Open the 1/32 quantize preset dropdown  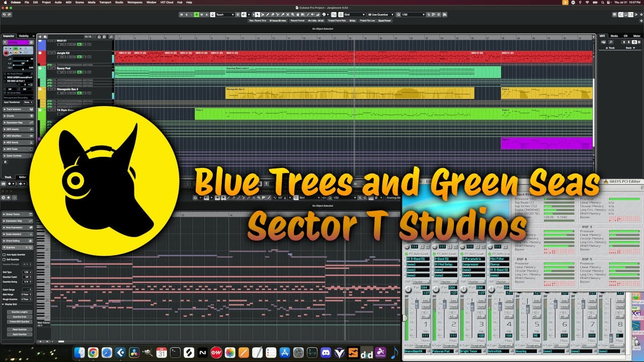(x=413, y=15)
